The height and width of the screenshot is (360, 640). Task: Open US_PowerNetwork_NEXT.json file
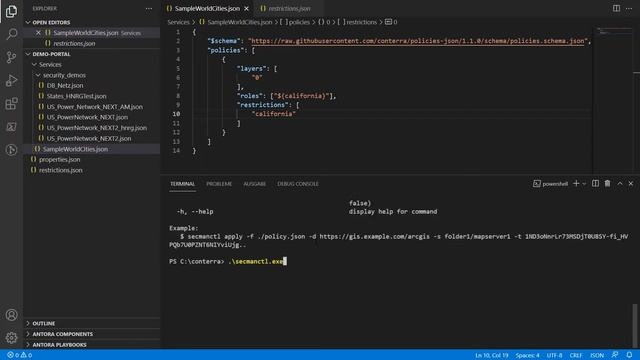tap(87, 117)
